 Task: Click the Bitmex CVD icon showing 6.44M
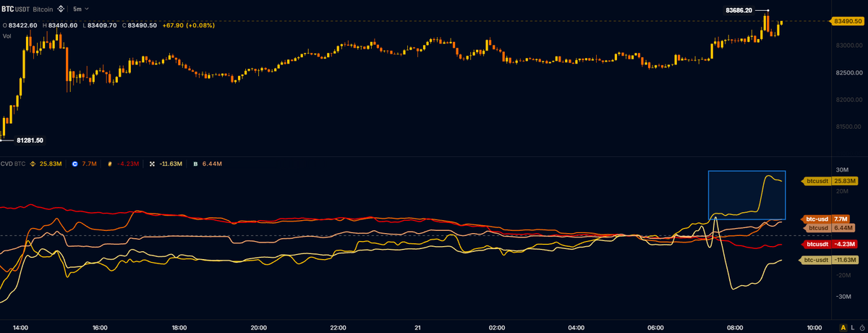click(195, 164)
